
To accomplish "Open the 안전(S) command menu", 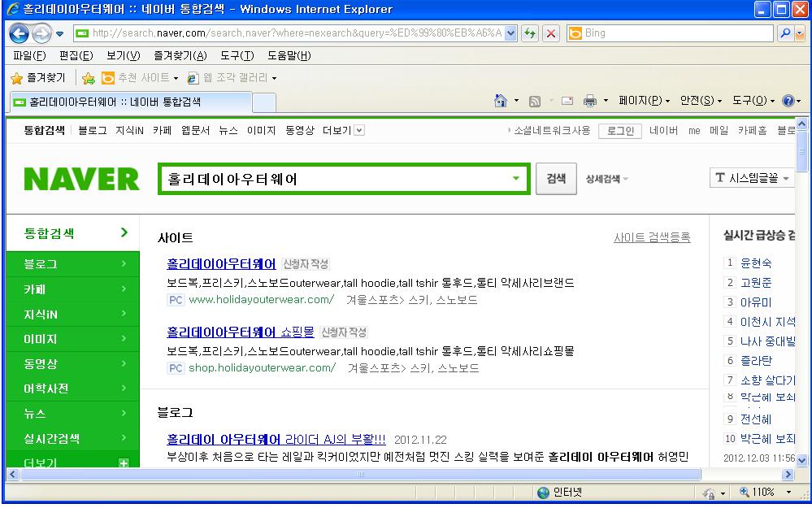I will coord(701,101).
